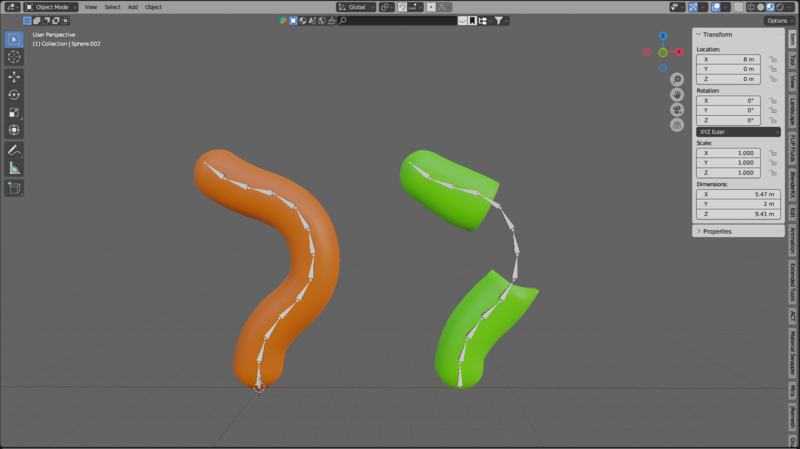Choose the Measure tool

[x=14, y=168]
